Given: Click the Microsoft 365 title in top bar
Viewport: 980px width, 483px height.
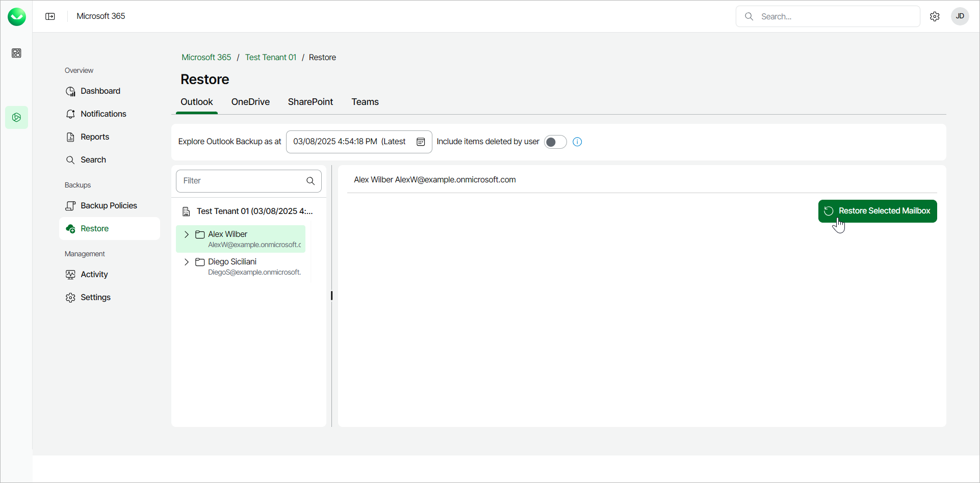Looking at the screenshot, I should point(101,16).
